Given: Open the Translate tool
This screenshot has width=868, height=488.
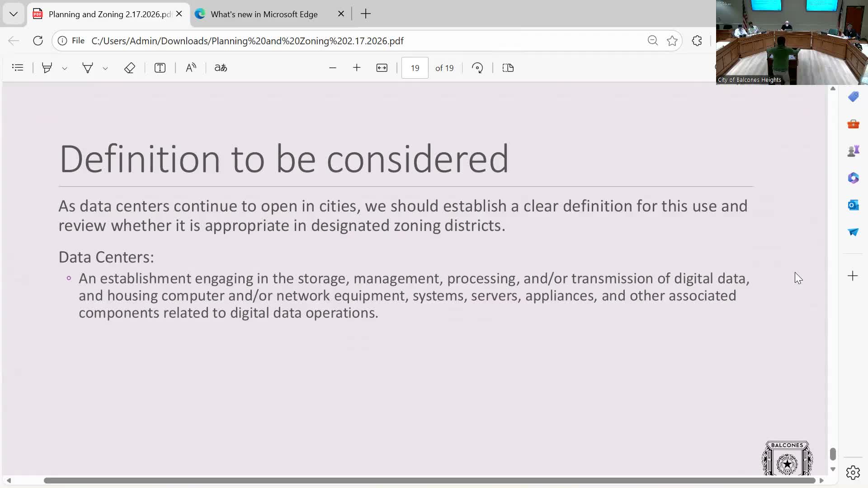Looking at the screenshot, I should (221, 68).
